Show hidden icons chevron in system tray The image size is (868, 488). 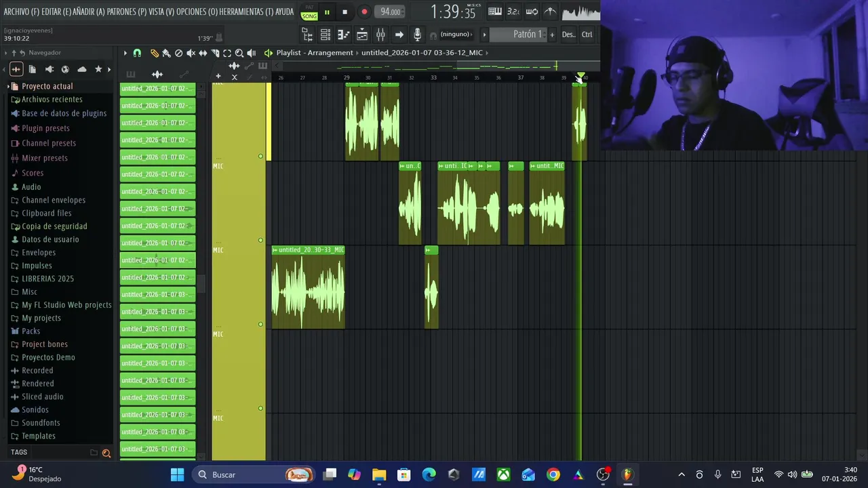click(x=682, y=474)
